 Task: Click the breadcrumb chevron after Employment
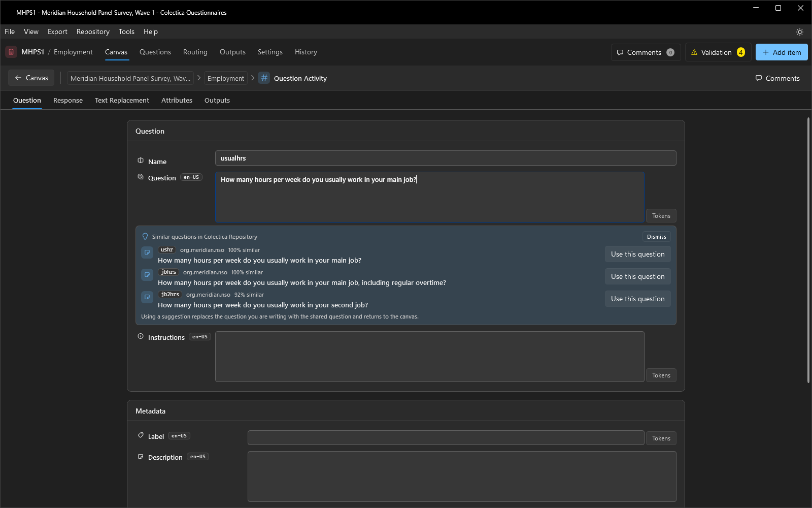253,78
